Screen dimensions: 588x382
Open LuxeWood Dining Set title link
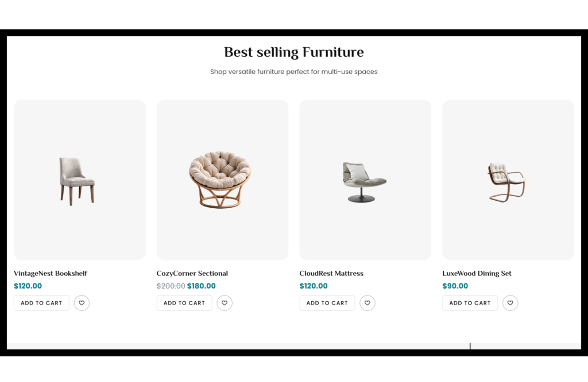point(477,274)
